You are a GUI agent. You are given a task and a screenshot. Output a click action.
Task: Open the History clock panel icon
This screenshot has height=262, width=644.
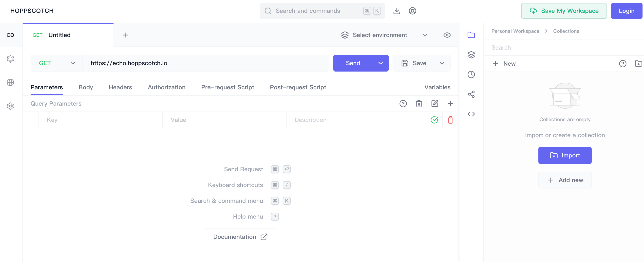(x=471, y=75)
